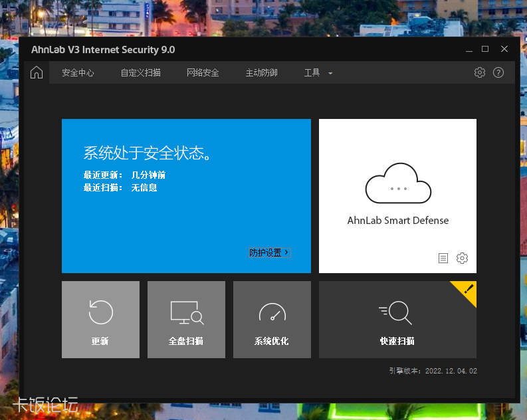Go to the Home icon
The height and width of the screenshot is (420, 527).
[x=37, y=72]
